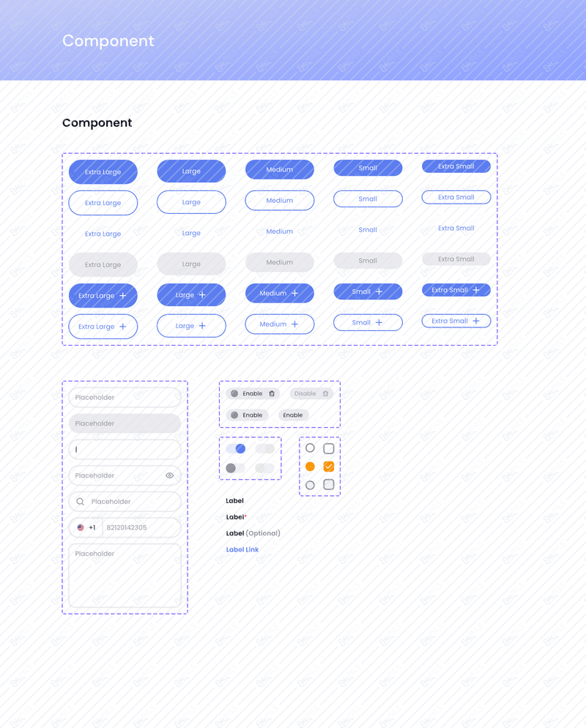Screen dimensions: 586x728
Task: Click plus icon in outlined Small button
Action: click(x=379, y=322)
